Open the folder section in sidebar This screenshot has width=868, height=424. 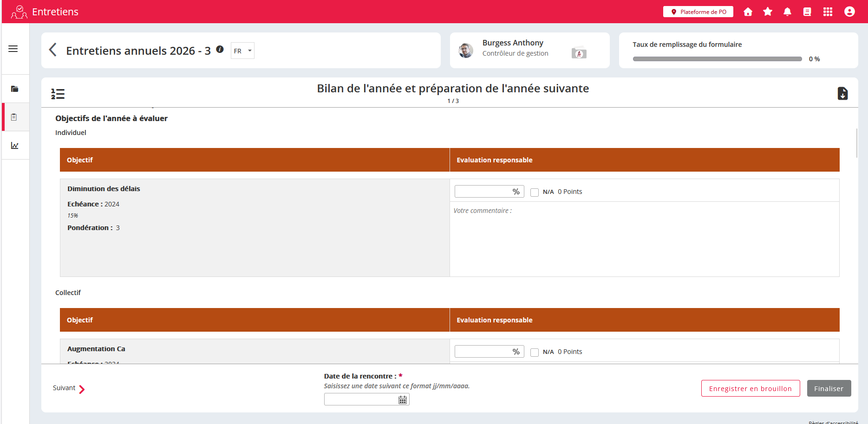pos(15,89)
